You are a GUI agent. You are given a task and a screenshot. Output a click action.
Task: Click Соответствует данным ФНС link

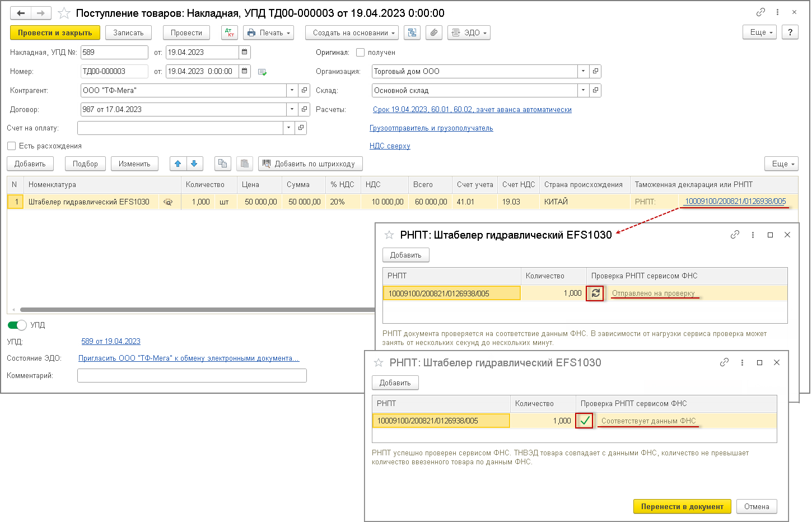point(648,421)
